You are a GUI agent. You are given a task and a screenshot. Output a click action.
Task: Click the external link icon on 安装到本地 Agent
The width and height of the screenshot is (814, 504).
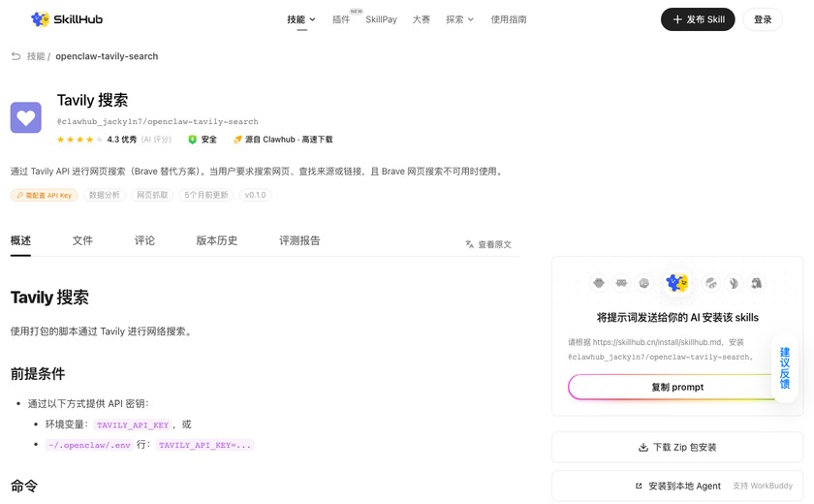pos(639,486)
